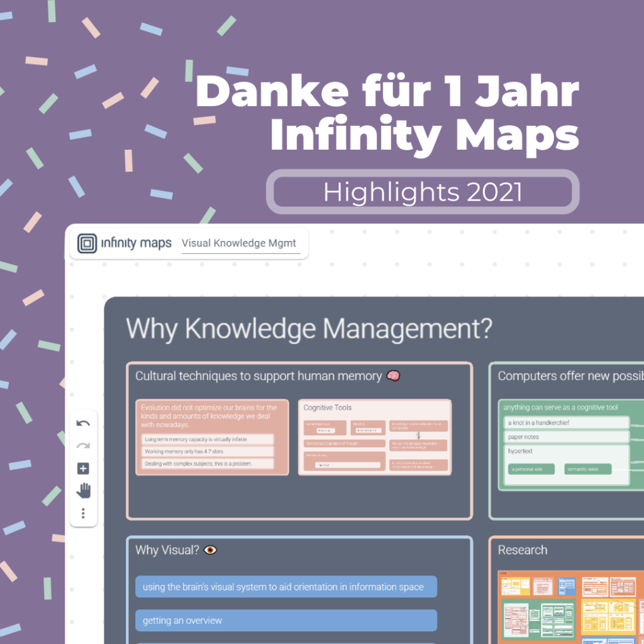Select the Research card
Viewport: 644px width, 644px height.
(x=524, y=550)
